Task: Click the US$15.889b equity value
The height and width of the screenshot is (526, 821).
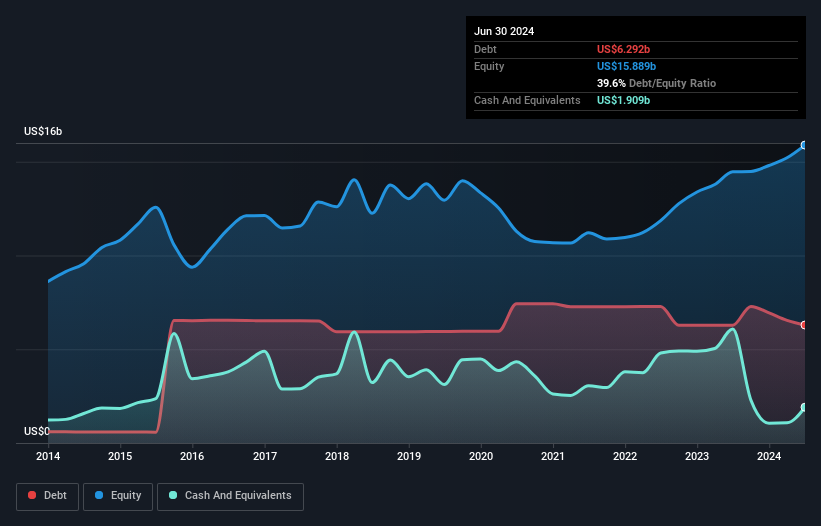Action: 626,66
